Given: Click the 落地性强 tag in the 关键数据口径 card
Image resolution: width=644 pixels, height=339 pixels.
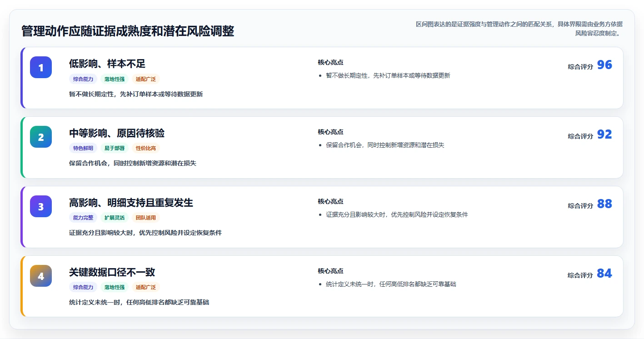Looking at the screenshot, I should coord(115,287).
